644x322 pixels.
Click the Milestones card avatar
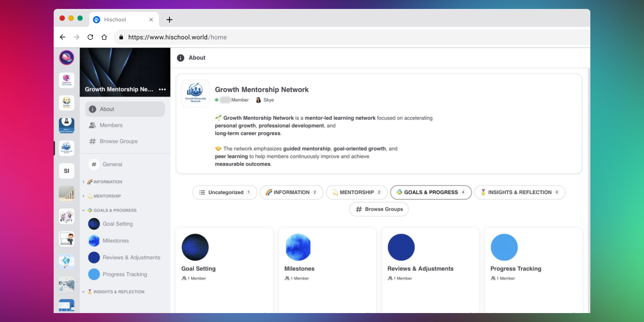click(298, 247)
